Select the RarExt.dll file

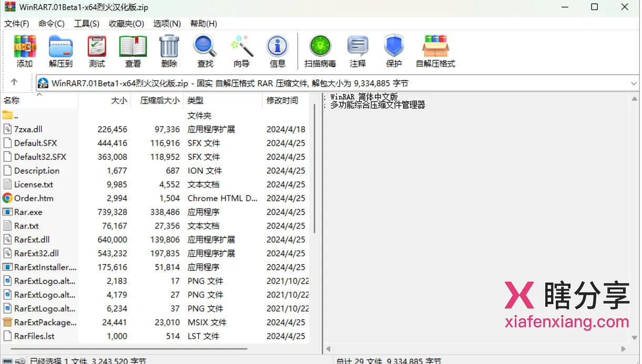(x=32, y=240)
